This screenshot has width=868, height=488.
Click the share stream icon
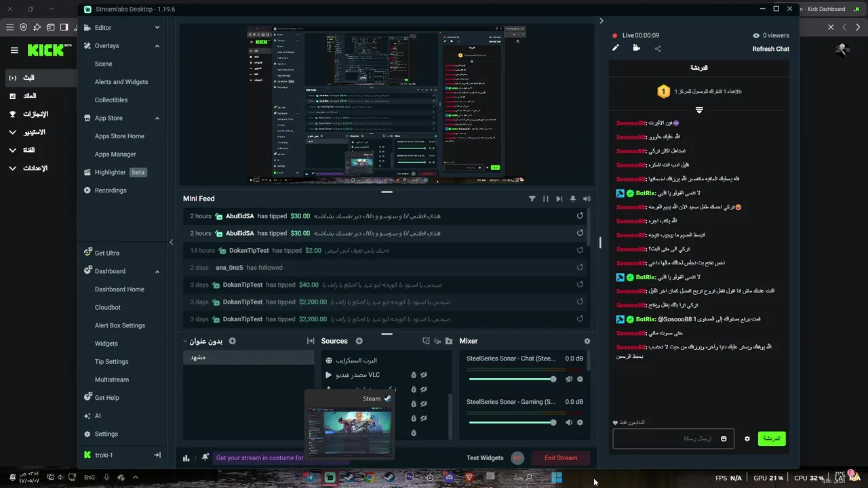coord(658,49)
